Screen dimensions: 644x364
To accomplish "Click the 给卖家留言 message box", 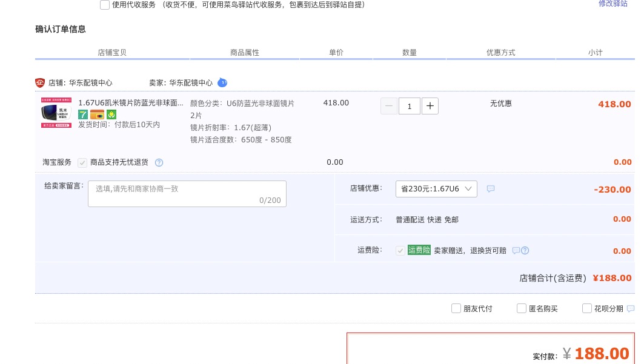I will pos(187,194).
